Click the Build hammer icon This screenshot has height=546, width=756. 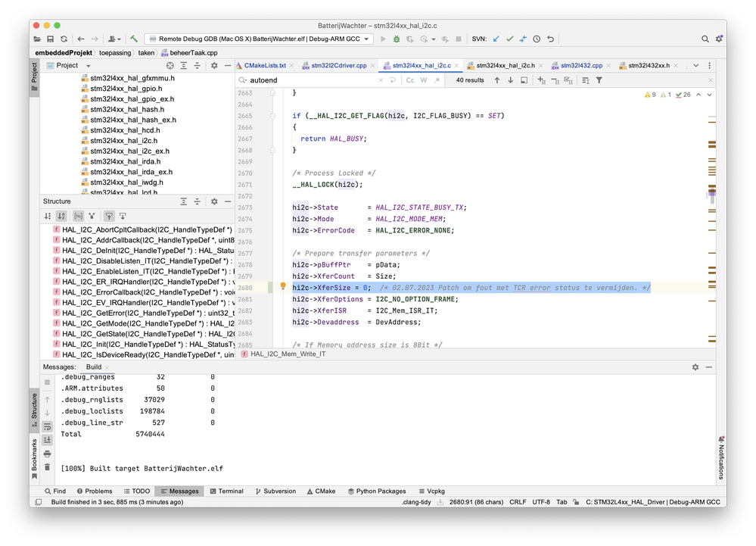pos(134,39)
